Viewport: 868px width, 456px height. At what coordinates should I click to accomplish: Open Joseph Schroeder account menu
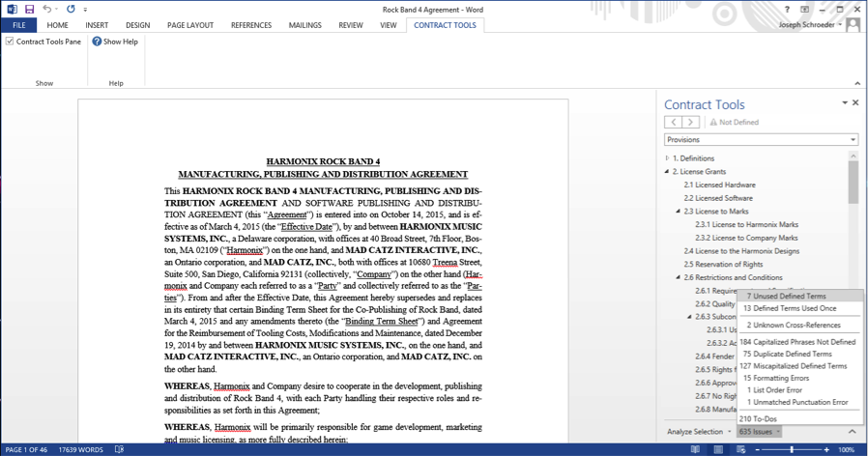click(810, 25)
